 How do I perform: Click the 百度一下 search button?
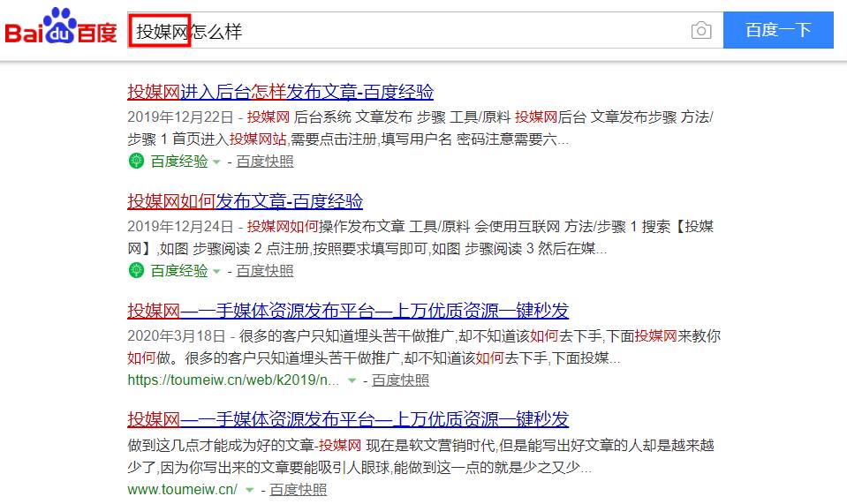click(778, 30)
